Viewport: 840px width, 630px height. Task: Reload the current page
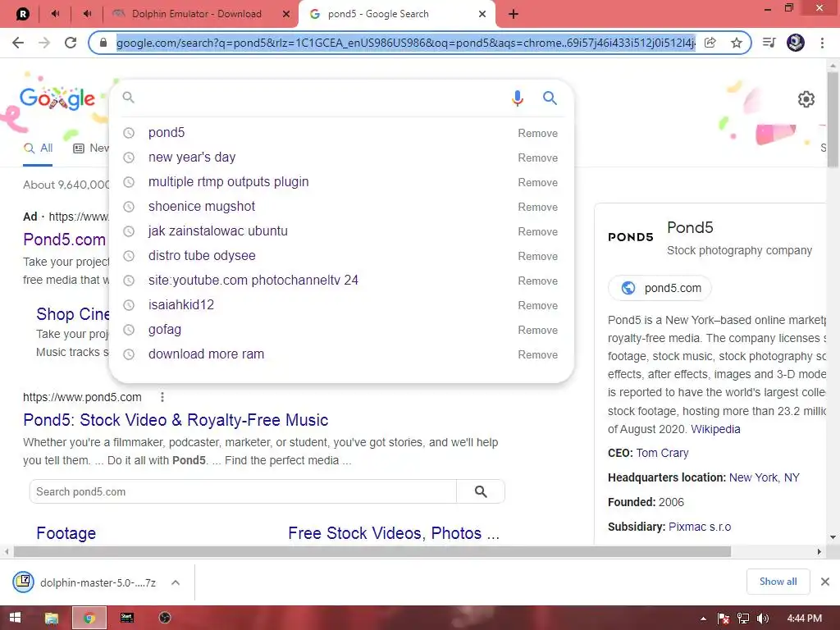point(71,43)
